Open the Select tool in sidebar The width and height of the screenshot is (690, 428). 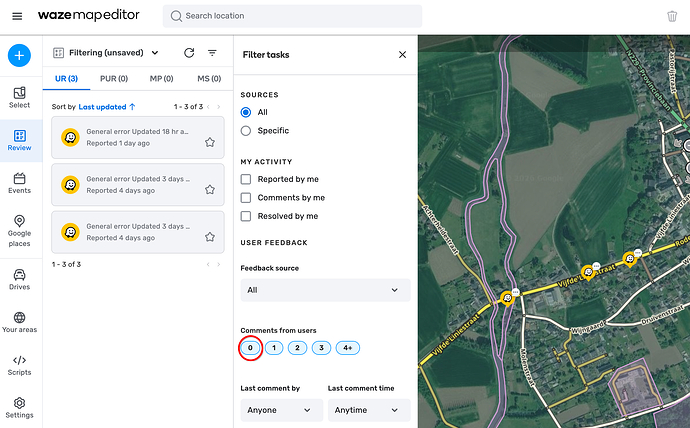point(19,98)
